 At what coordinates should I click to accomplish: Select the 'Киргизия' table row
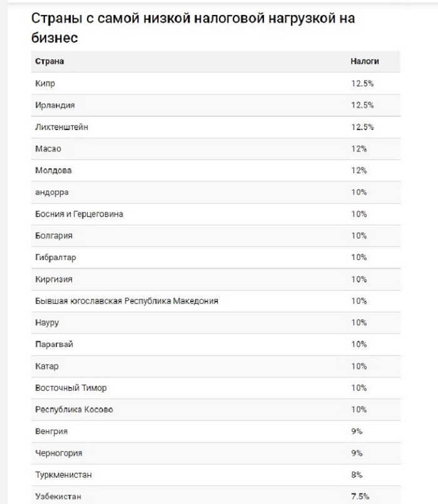click(x=216, y=280)
